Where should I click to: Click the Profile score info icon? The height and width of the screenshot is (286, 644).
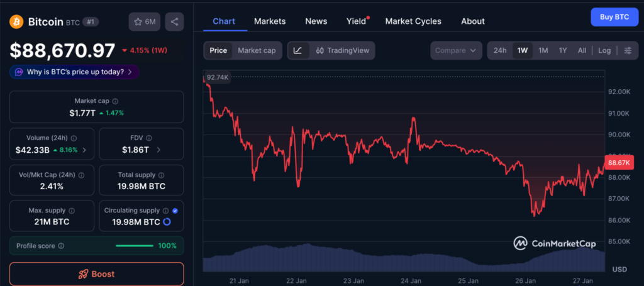[61, 246]
